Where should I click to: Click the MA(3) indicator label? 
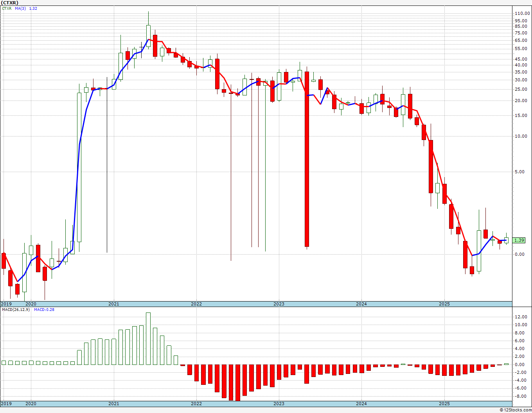point(20,9)
